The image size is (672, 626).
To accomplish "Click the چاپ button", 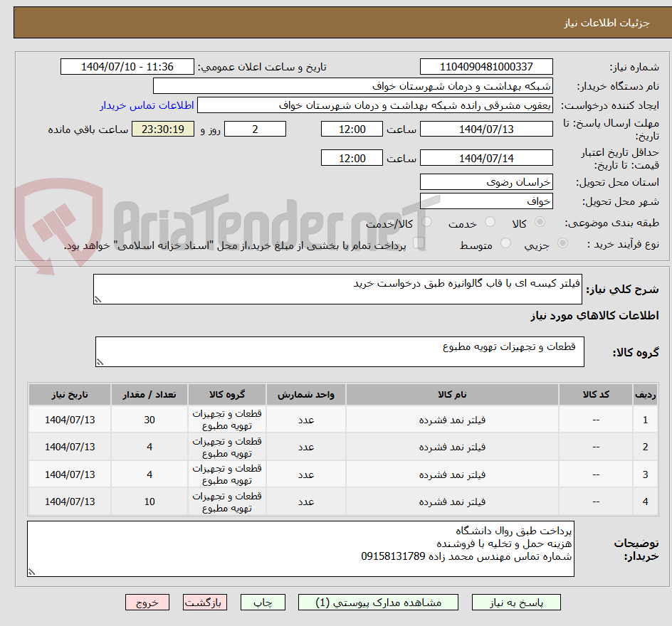I will point(262,602).
